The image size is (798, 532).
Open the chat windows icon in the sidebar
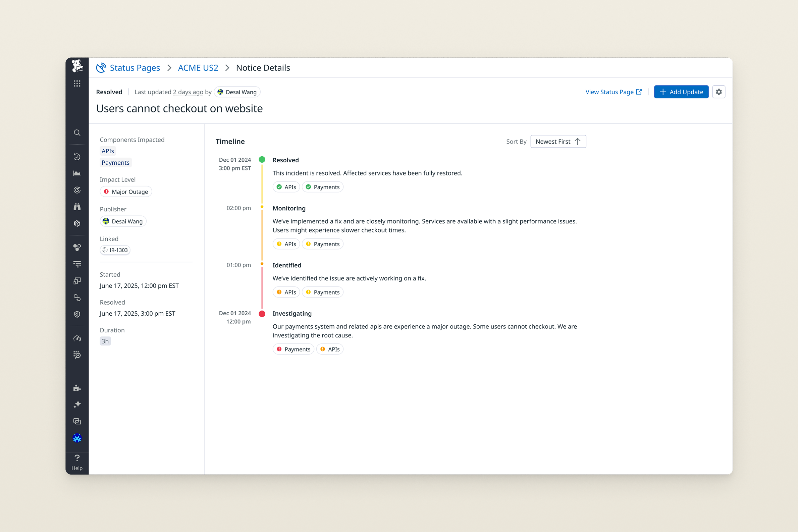[x=77, y=421]
